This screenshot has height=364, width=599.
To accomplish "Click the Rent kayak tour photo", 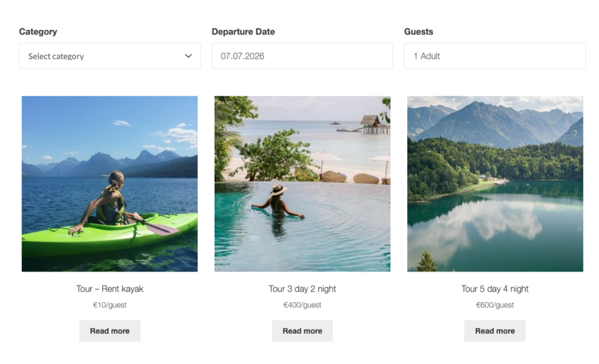I will tap(110, 184).
